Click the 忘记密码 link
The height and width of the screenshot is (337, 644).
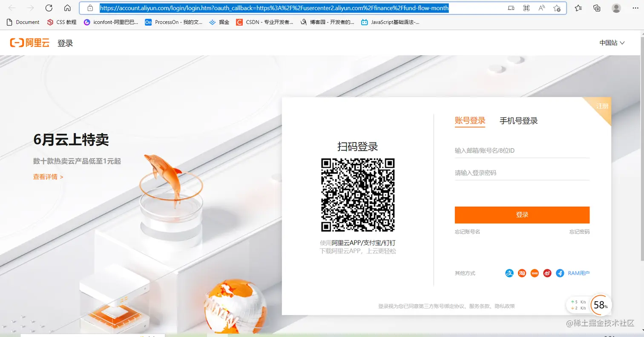[579, 232]
